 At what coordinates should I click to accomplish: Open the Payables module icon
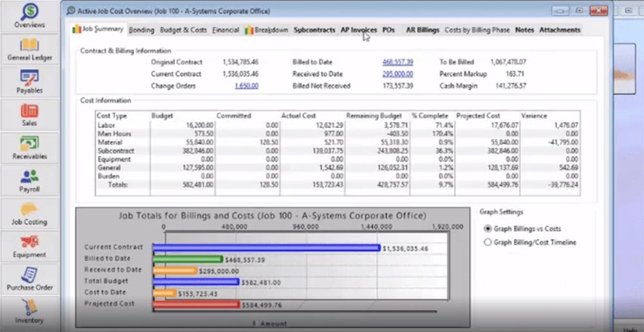coord(30,78)
